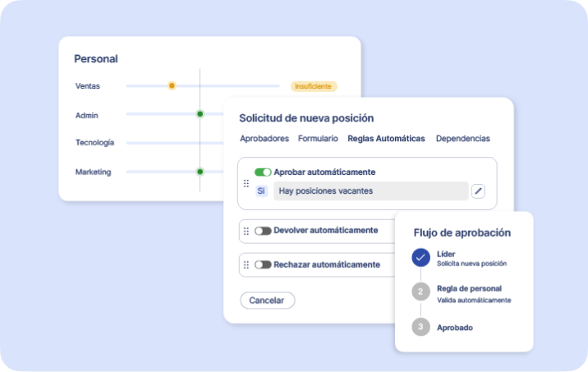Click the Valida automáticamente subtitle
Viewport: 588px width, 372px height.
[474, 300]
